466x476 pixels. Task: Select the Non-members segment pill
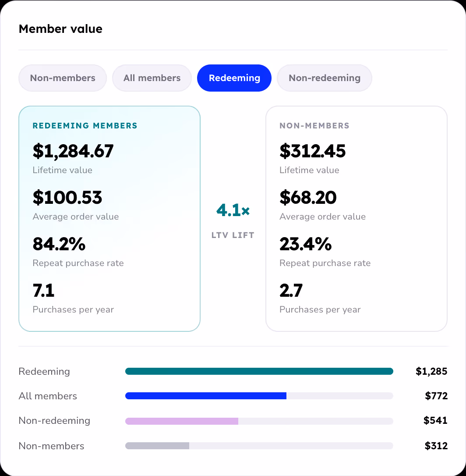click(x=63, y=78)
